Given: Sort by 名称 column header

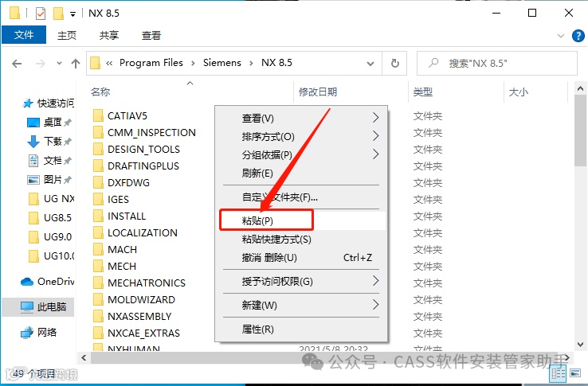Looking at the screenshot, I should 100,92.
